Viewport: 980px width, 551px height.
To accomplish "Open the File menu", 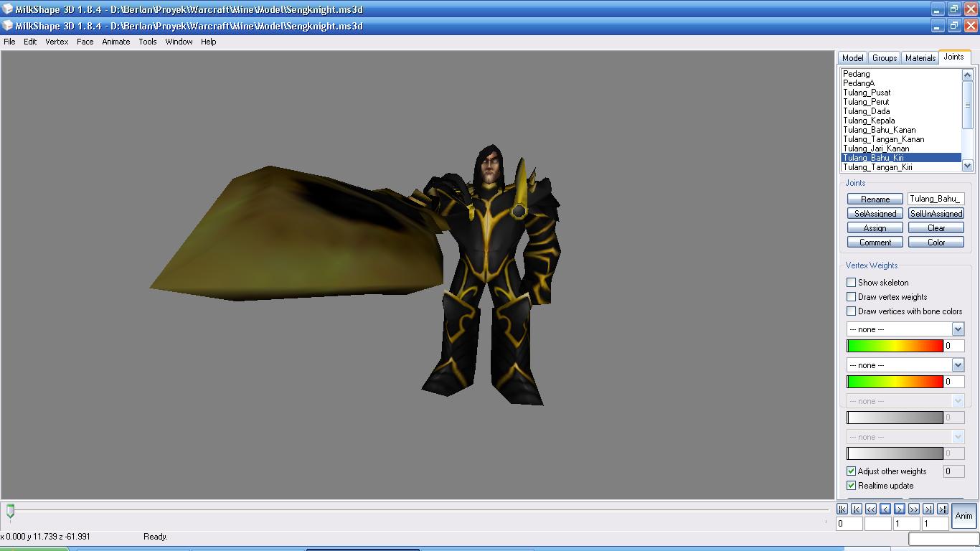I will [x=9, y=42].
